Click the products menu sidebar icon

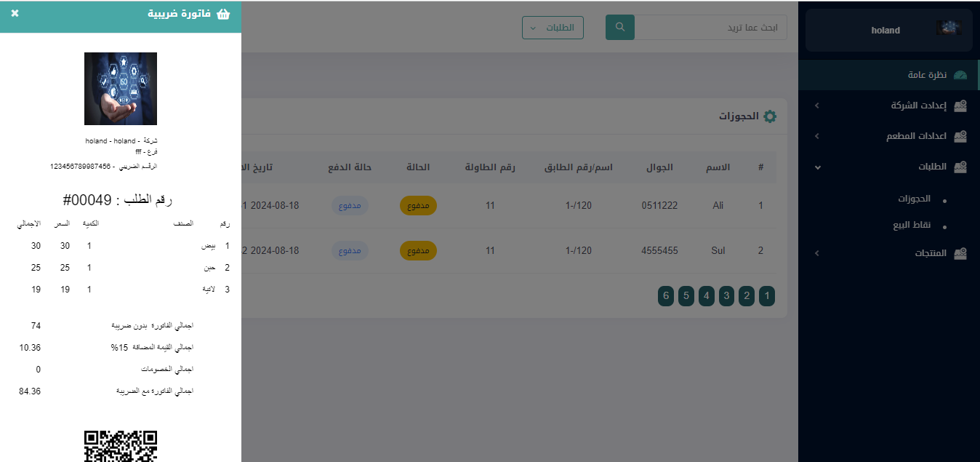pyautogui.click(x=960, y=254)
